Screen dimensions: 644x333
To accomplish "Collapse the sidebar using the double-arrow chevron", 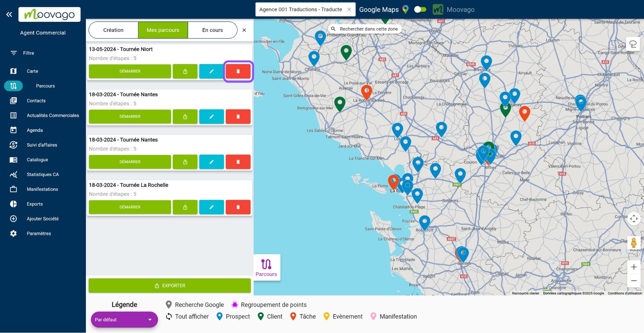I will [9, 14].
